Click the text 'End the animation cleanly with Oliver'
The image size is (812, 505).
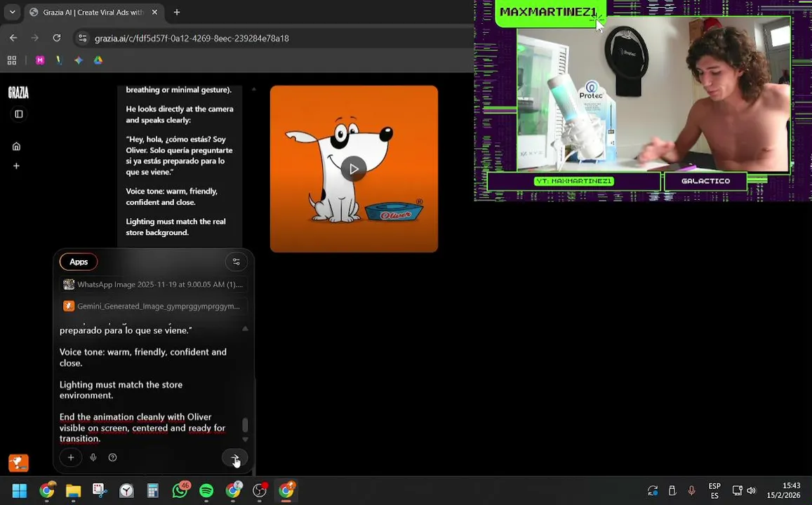pyautogui.click(x=135, y=417)
